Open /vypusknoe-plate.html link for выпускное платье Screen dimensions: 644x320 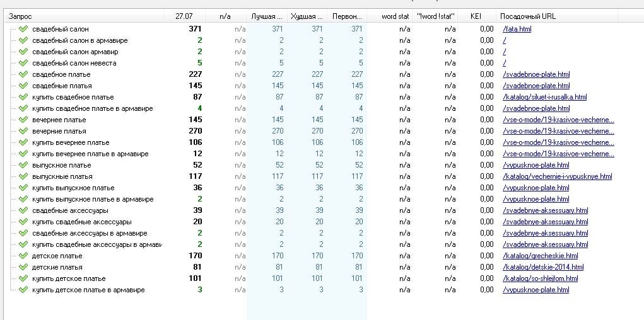pos(536,165)
